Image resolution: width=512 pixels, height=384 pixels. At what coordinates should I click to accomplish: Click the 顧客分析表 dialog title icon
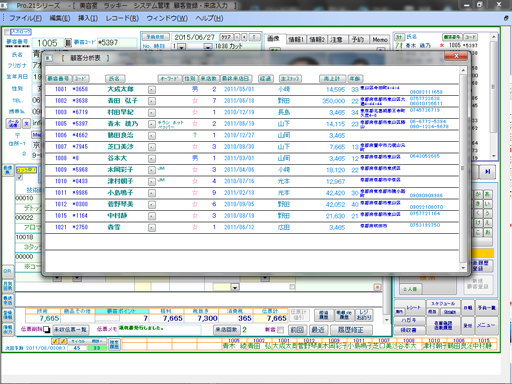[49, 58]
